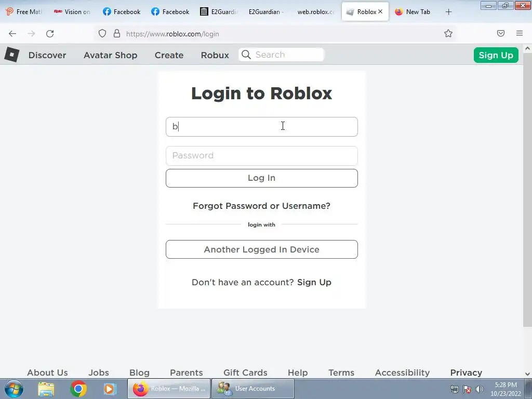Viewport: 532px width, 399px height.
Task: Click volume speaker tray icon
Action: [479, 389]
